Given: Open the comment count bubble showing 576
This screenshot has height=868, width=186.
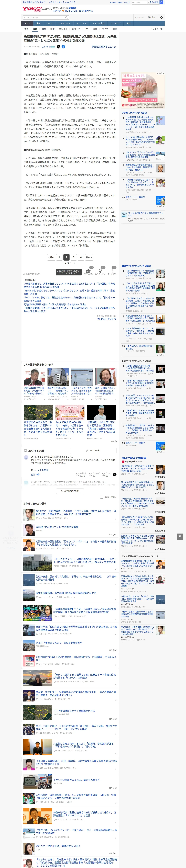Looking at the screenshot, I should [45, 47].
